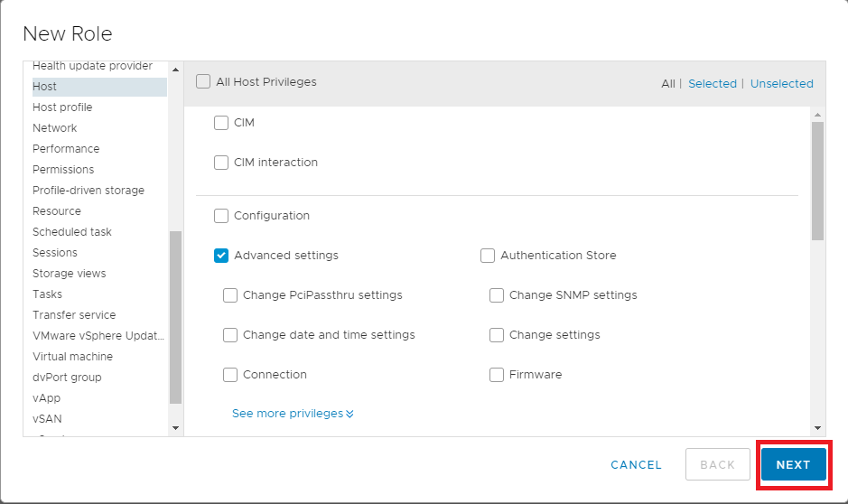Enable Change SNMP settings checkbox

497,295
